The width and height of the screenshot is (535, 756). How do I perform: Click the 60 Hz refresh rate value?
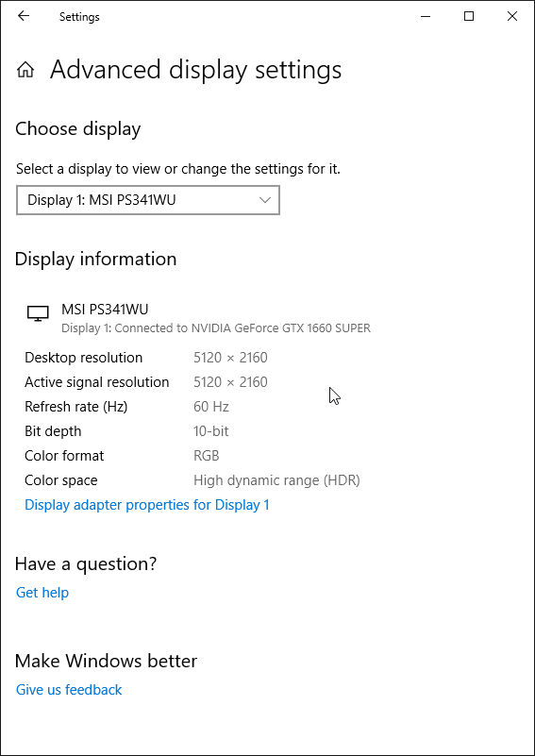pyautogui.click(x=211, y=407)
